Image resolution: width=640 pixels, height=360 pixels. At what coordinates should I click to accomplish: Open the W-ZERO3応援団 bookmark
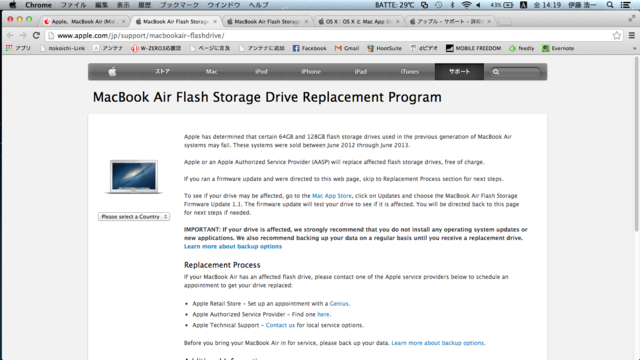tap(156, 48)
